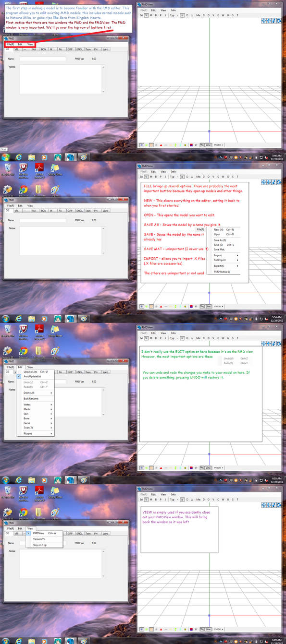Open mode dropdown in PMDView bottom bar, 5:46 AM screenshot
The image size is (286, 644).
click(219, 144)
